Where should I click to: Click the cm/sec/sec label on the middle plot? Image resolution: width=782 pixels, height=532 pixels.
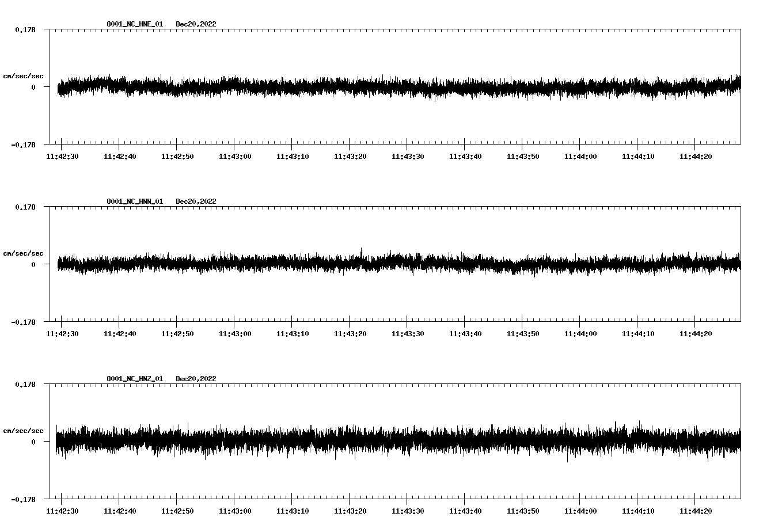[24, 253]
